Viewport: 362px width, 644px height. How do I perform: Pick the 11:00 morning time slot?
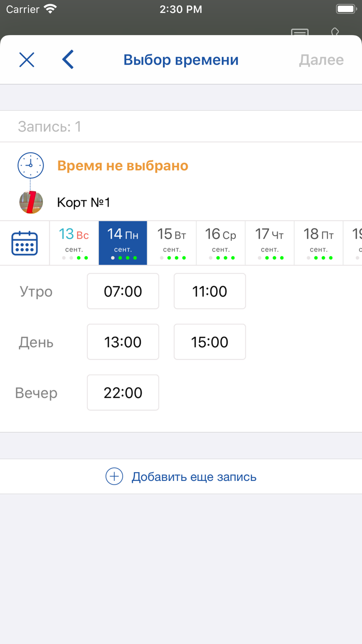click(x=209, y=291)
